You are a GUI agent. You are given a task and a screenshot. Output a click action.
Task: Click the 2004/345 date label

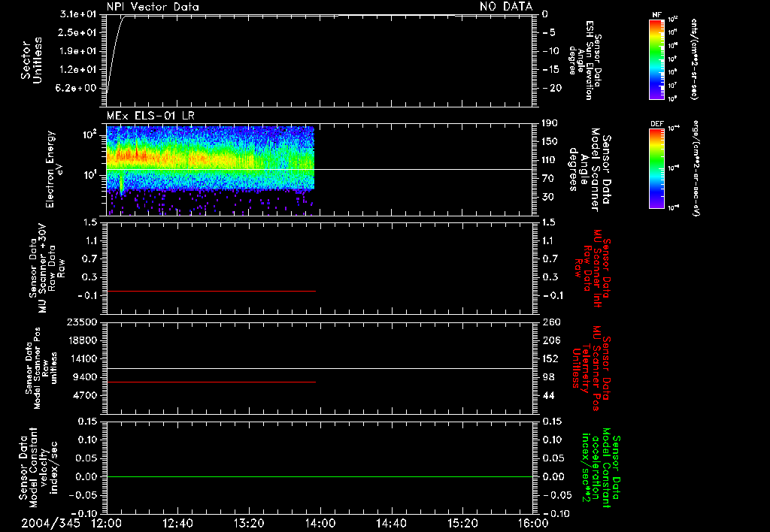[50, 523]
